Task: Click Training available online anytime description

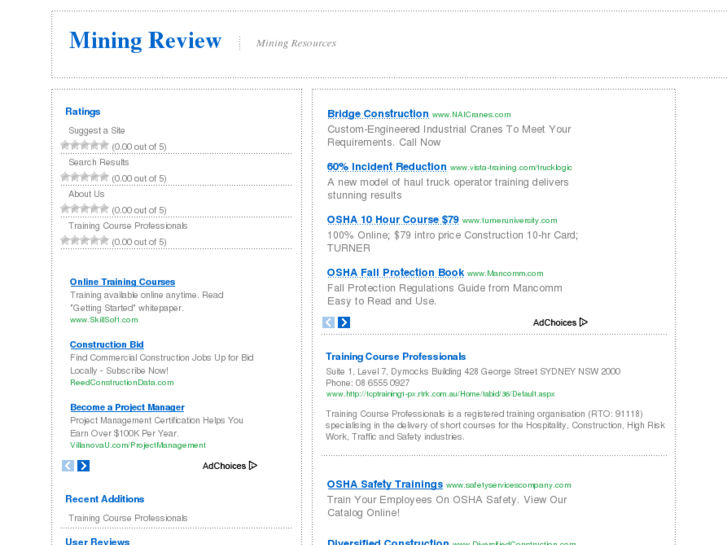Action: [x=147, y=301]
